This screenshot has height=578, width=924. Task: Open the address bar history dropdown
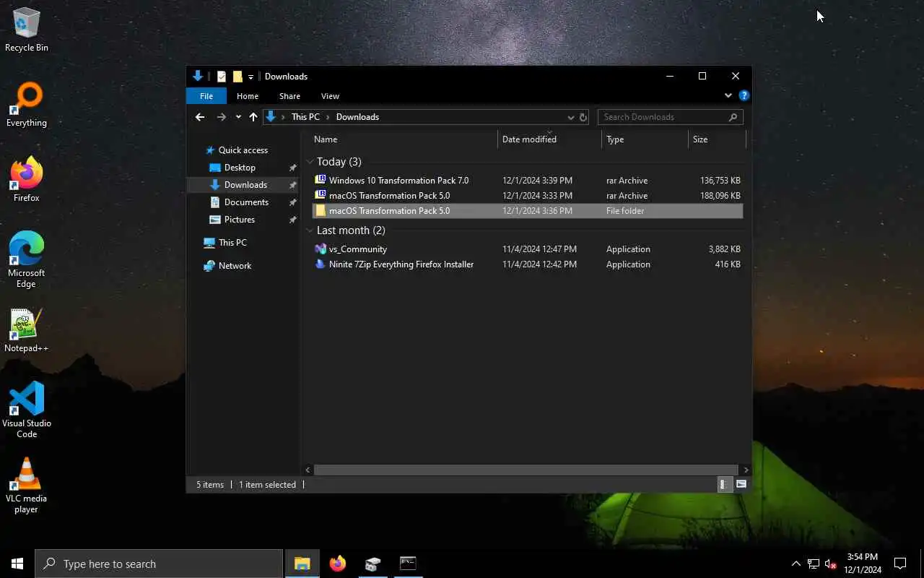[x=570, y=117]
